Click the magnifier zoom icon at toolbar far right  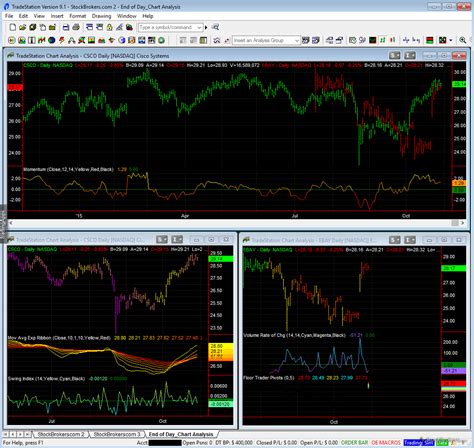pyautogui.click(x=463, y=40)
